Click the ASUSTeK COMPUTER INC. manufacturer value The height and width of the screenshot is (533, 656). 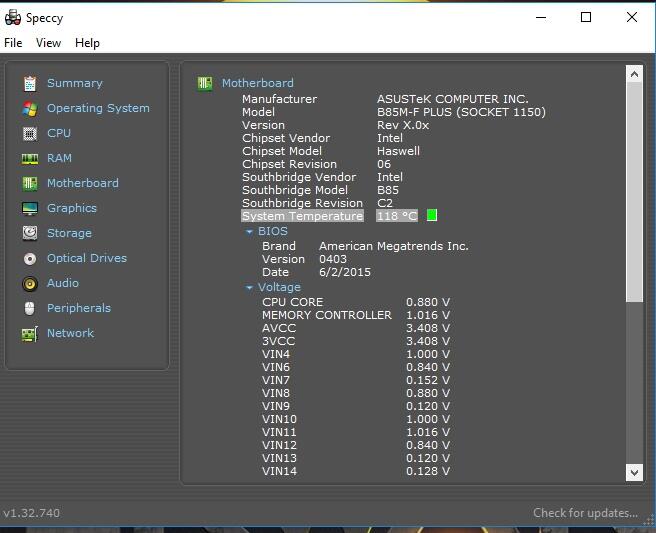pyautogui.click(x=452, y=99)
